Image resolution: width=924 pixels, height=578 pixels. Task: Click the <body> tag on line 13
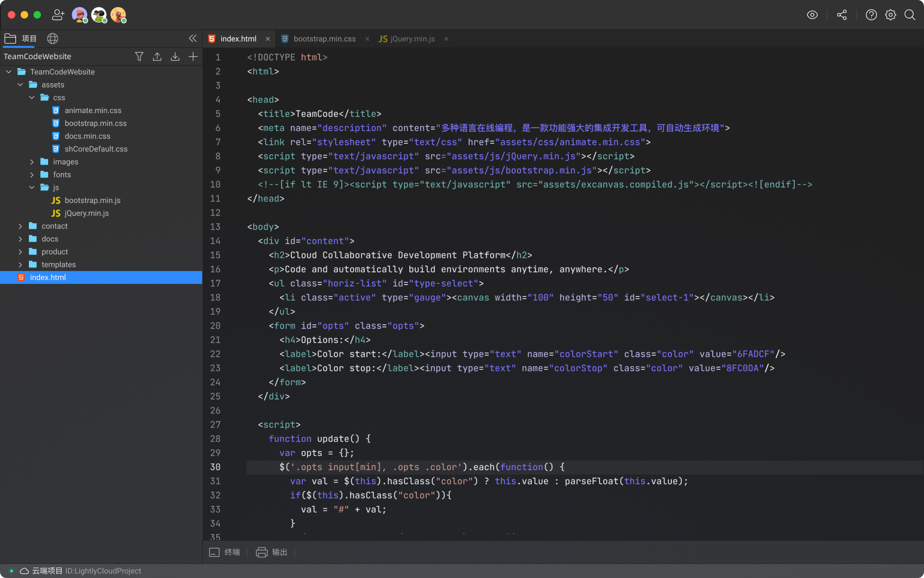coord(263,227)
